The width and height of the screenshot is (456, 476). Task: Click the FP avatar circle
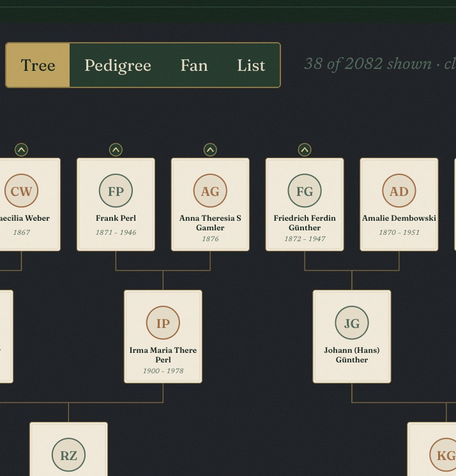[116, 191]
